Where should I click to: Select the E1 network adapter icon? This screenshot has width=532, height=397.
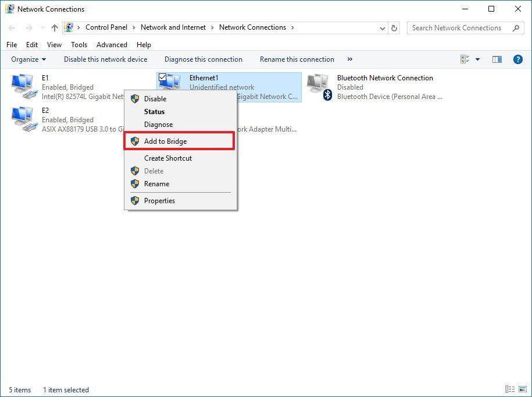tap(22, 85)
